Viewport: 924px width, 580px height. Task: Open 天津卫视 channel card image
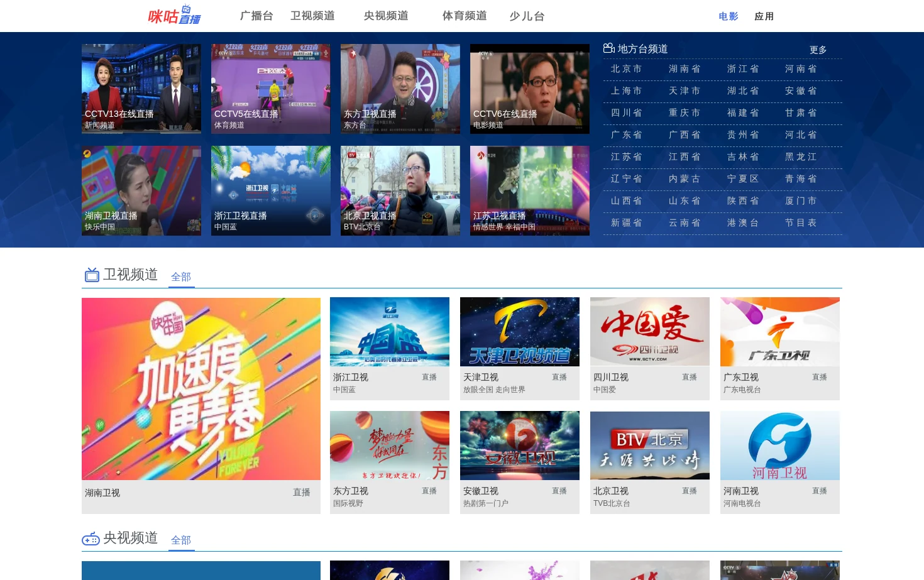(520, 332)
